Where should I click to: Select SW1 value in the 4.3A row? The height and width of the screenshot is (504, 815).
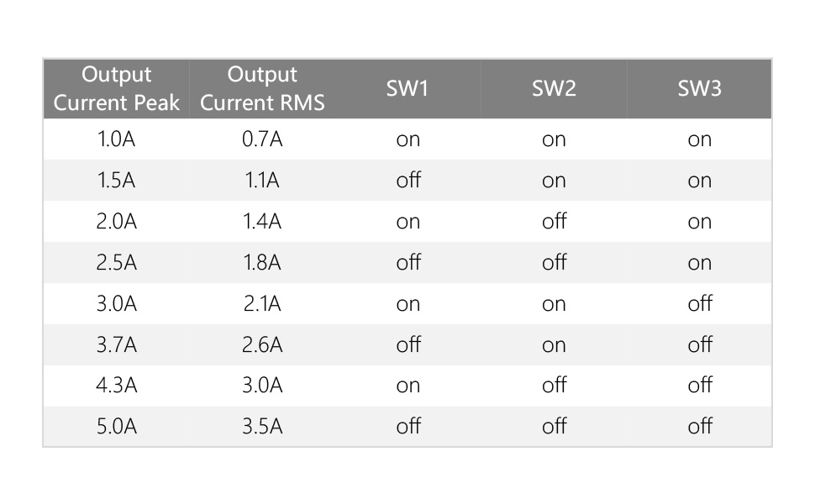click(x=408, y=386)
